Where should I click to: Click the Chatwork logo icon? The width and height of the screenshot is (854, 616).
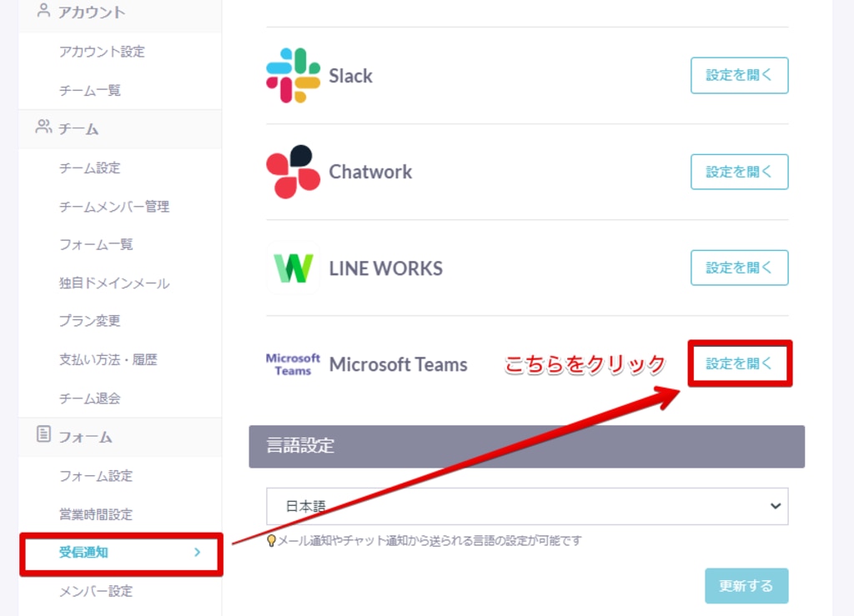tap(293, 172)
